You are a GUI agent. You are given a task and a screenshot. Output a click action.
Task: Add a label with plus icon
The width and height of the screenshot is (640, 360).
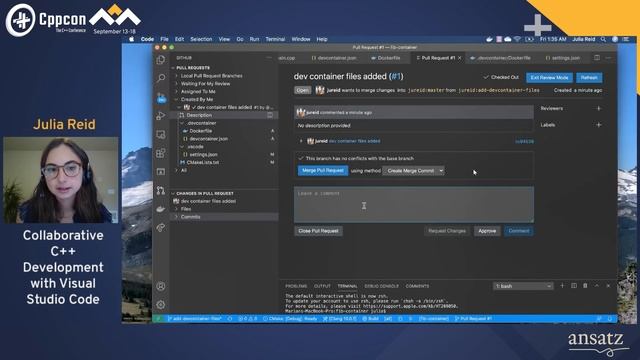598,124
